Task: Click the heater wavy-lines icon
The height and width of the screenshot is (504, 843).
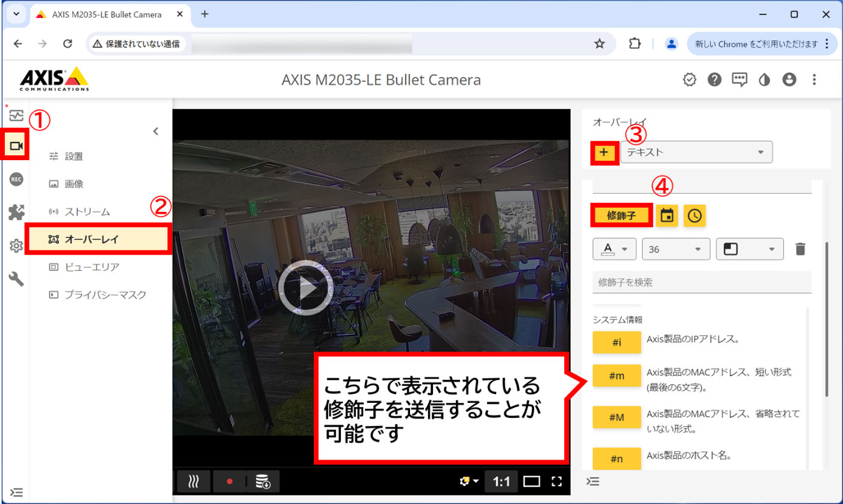Action: (x=194, y=482)
